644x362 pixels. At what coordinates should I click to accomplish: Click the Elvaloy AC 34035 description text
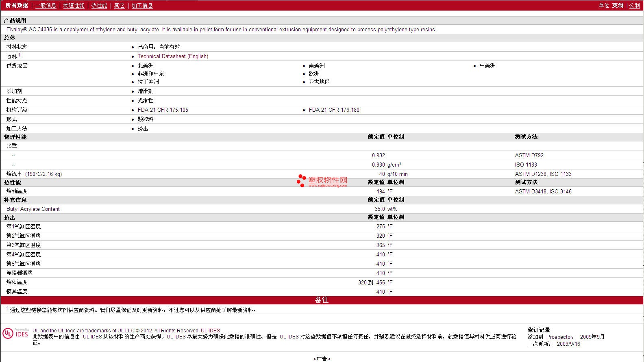click(221, 30)
